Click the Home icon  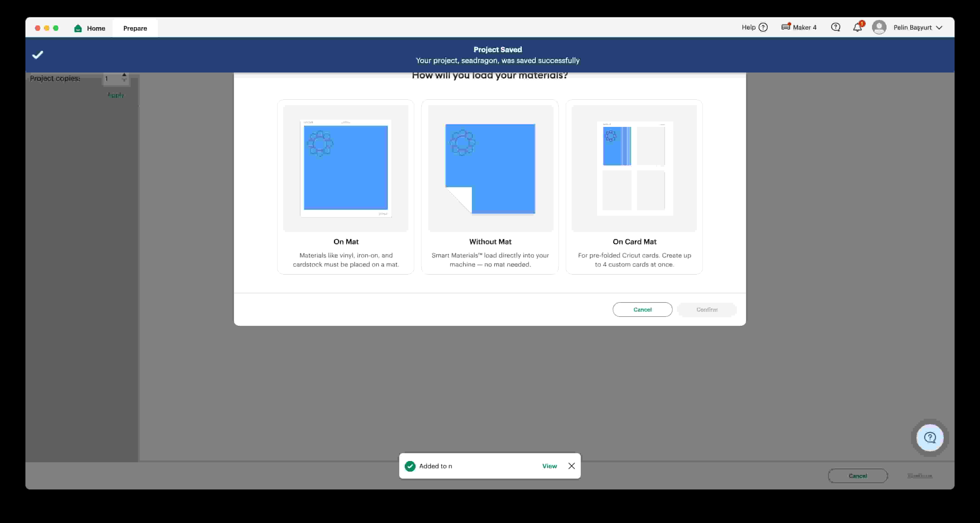click(x=78, y=28)
